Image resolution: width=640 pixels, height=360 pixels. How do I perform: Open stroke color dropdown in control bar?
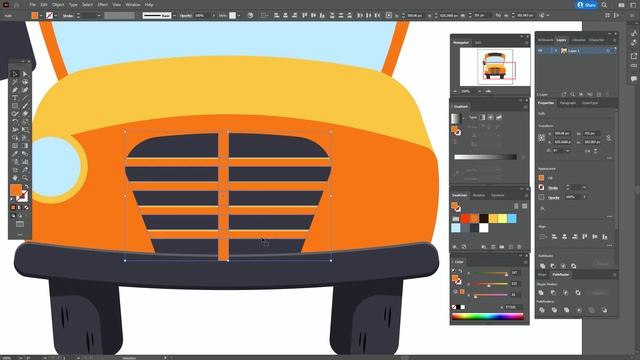click(x=56, y=16)
